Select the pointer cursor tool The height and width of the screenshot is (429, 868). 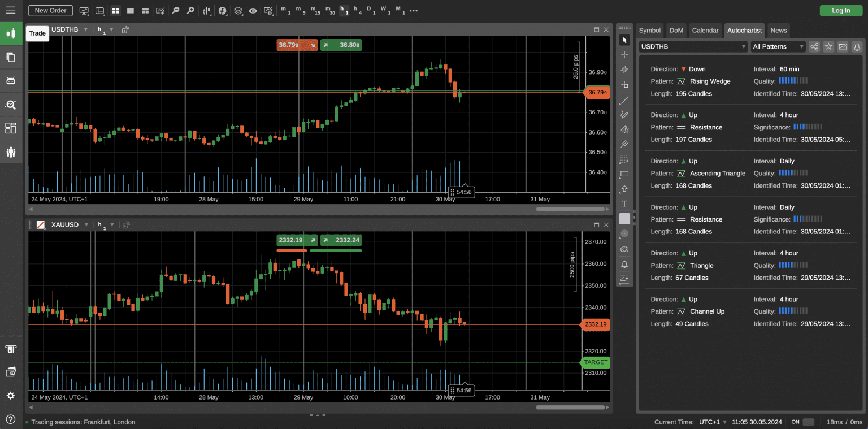pyautogui.click(x=624, y=40)
